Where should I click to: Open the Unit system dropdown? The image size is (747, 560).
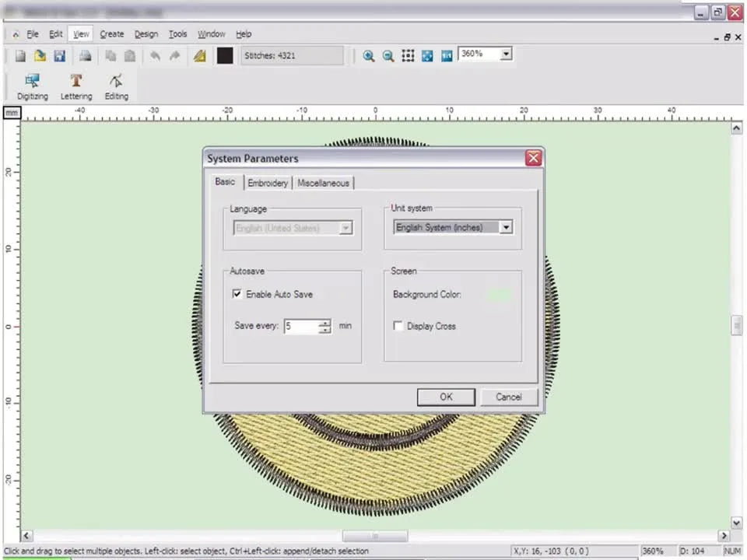(x=506, y=228)
